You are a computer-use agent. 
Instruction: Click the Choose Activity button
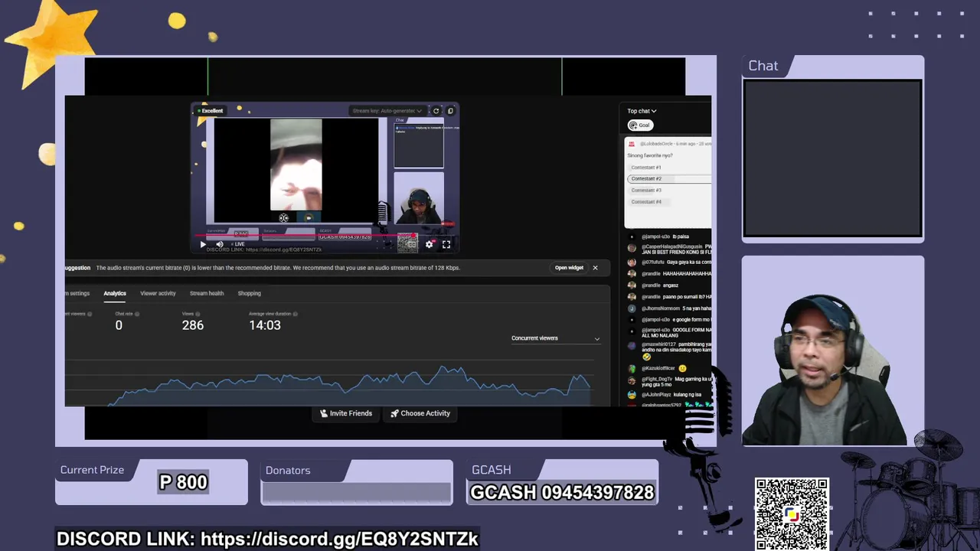point(420,413)
